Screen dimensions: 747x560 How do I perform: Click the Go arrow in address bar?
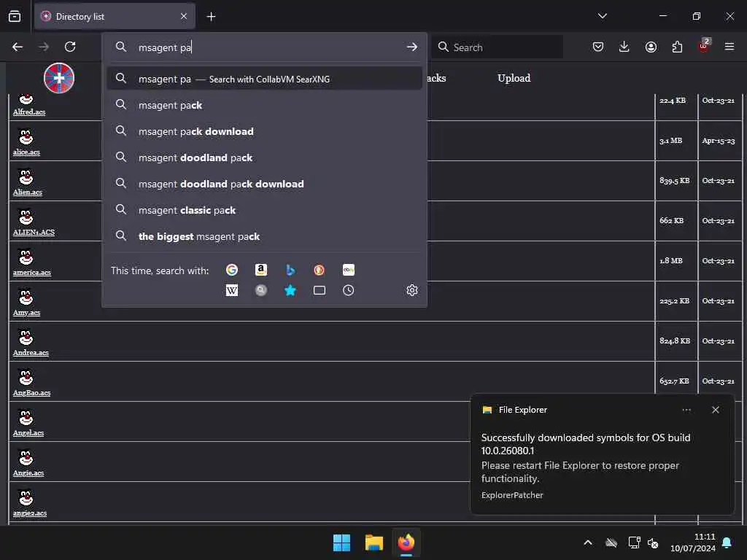tap(412, 47)
